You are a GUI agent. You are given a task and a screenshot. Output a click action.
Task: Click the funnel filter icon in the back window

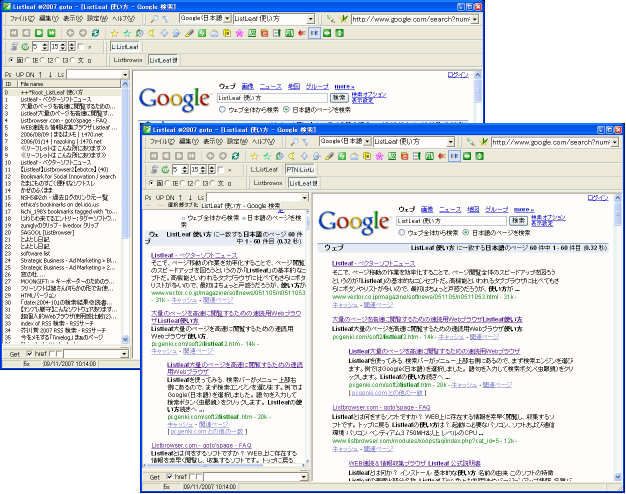tap(166, 19)
